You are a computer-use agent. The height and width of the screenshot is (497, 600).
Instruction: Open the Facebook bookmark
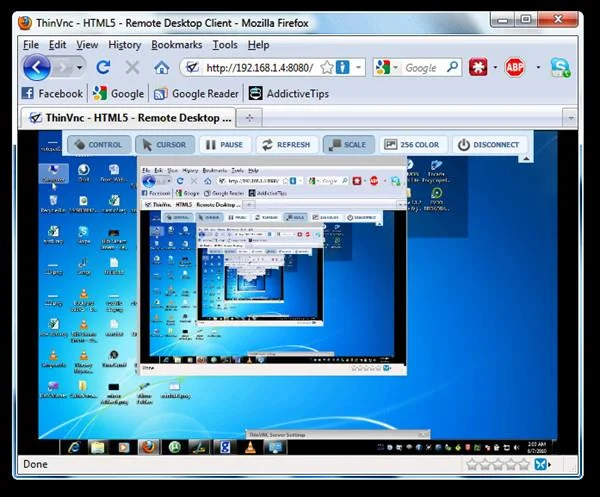pos(52,93)
